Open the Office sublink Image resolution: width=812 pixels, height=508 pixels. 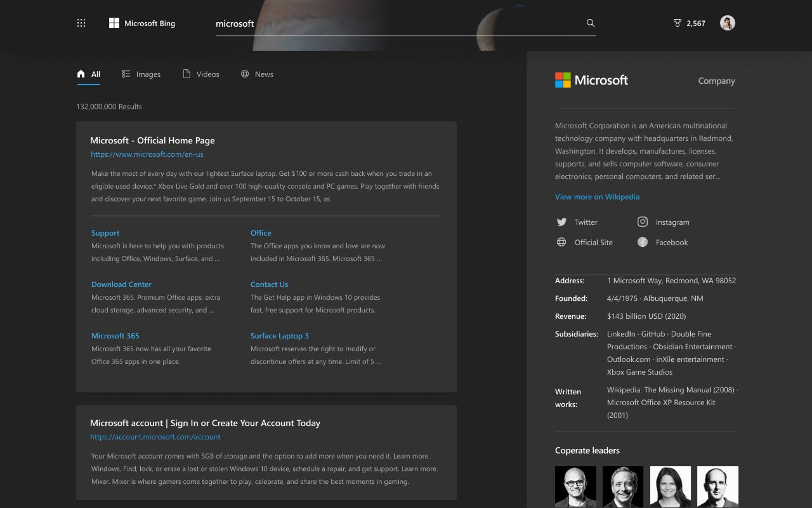[x=261, y=233]
